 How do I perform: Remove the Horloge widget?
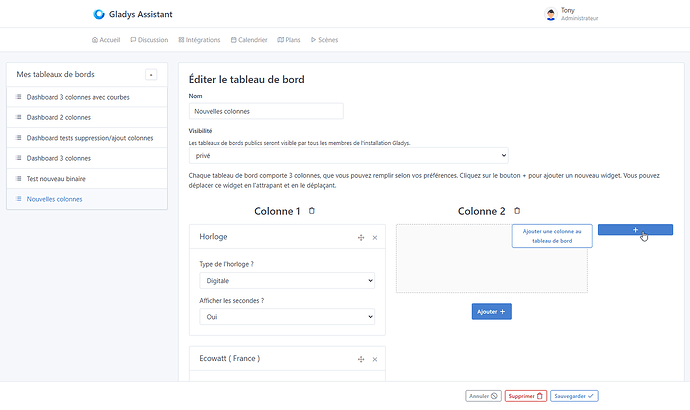375,237
